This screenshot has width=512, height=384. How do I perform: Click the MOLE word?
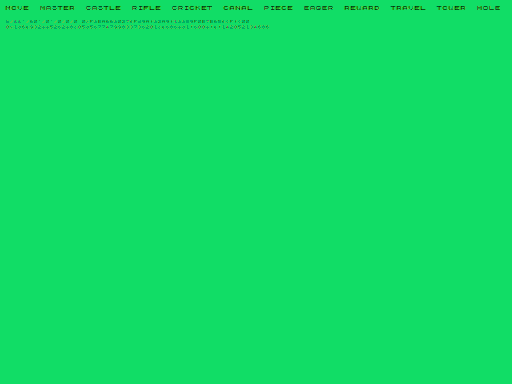pyautogui.click(x=488, y=8)
